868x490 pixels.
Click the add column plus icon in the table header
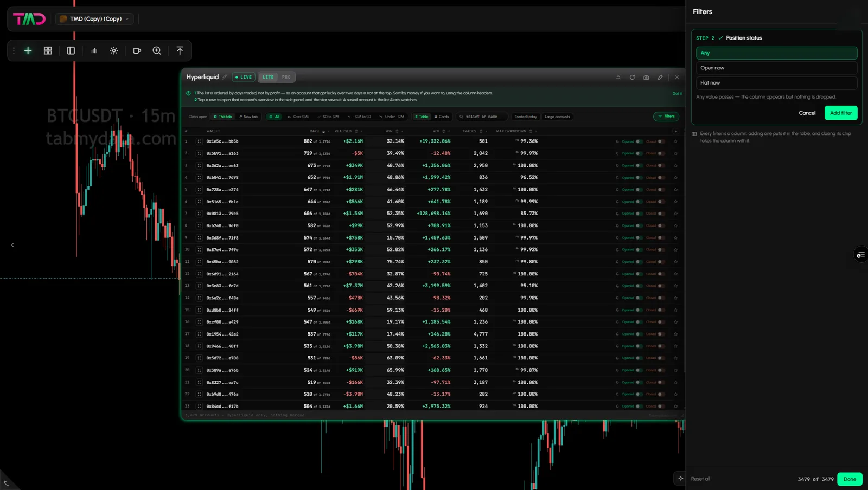pyautogui.click(x=675, y=131)
